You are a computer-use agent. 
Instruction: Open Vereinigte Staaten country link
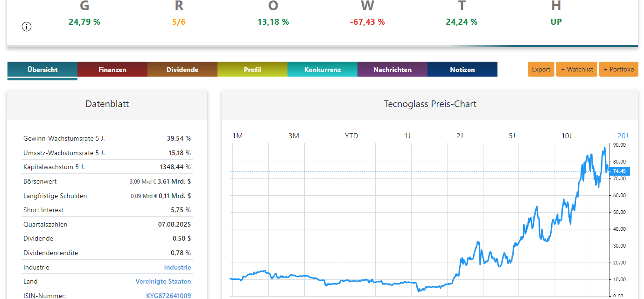point(163,282)
